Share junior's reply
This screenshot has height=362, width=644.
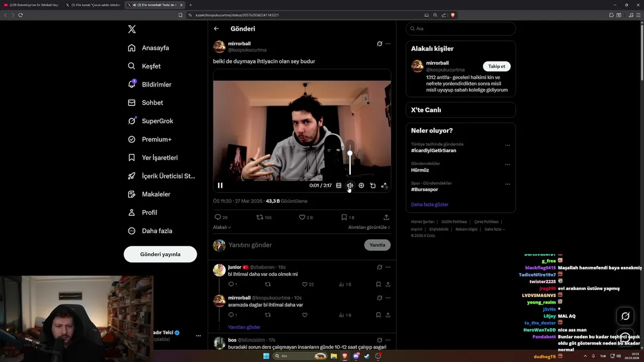point(388,284)
